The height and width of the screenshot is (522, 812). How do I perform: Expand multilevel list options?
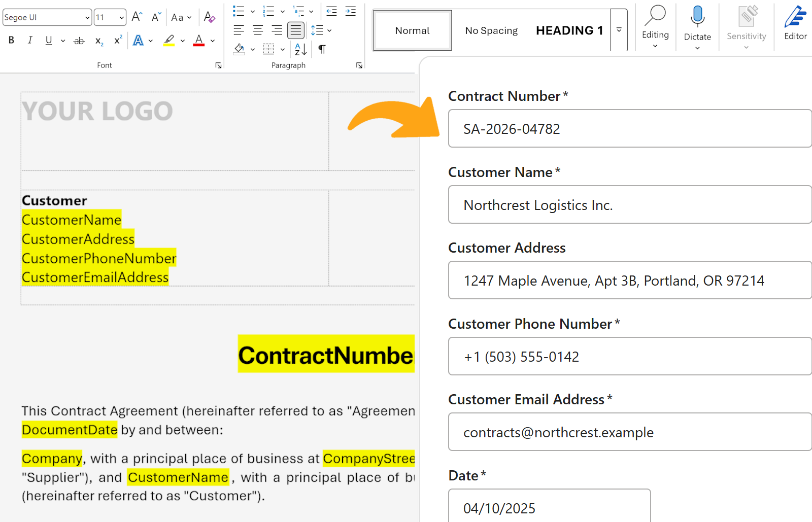click(311, 12)
